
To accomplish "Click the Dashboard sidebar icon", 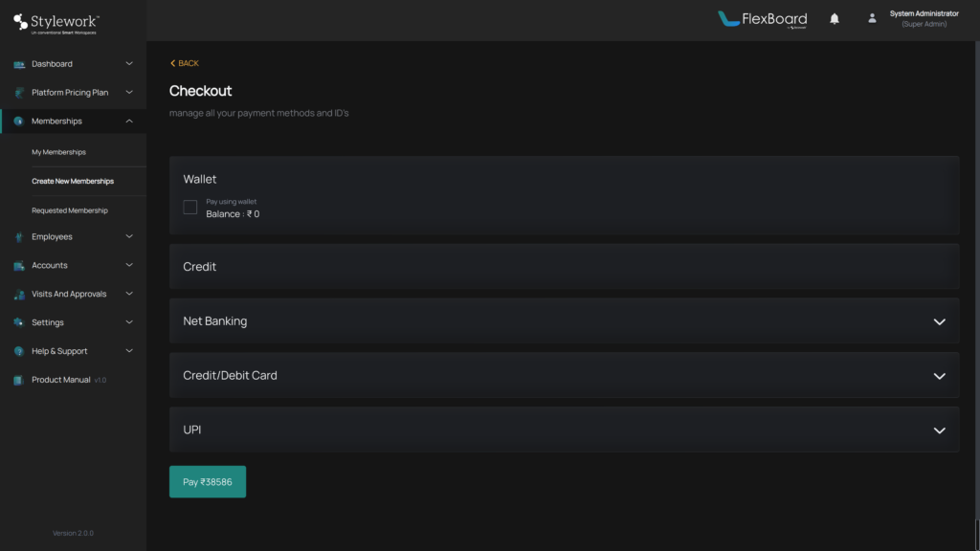I will coord(19,64).
